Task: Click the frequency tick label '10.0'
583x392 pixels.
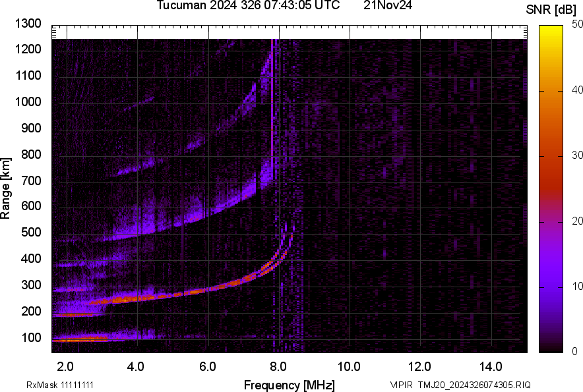Action: tap(349, 367)
